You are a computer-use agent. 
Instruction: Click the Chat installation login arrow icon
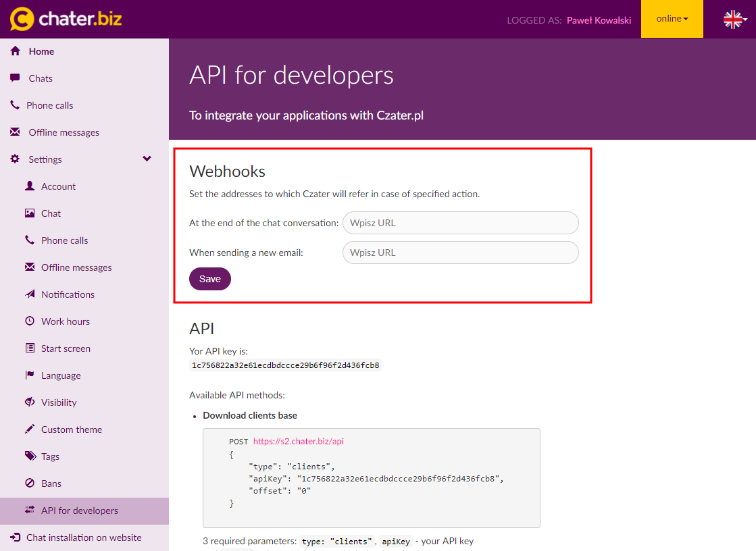pos(16,537)
